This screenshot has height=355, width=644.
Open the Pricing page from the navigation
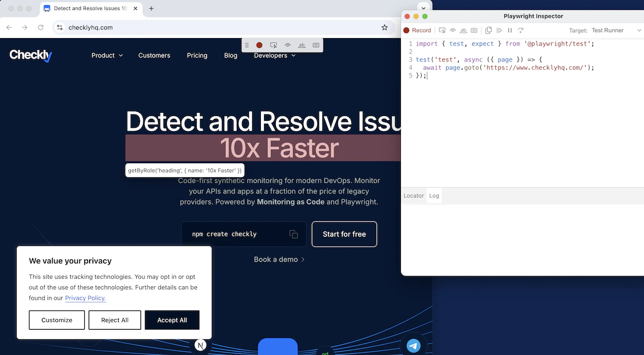197,55
